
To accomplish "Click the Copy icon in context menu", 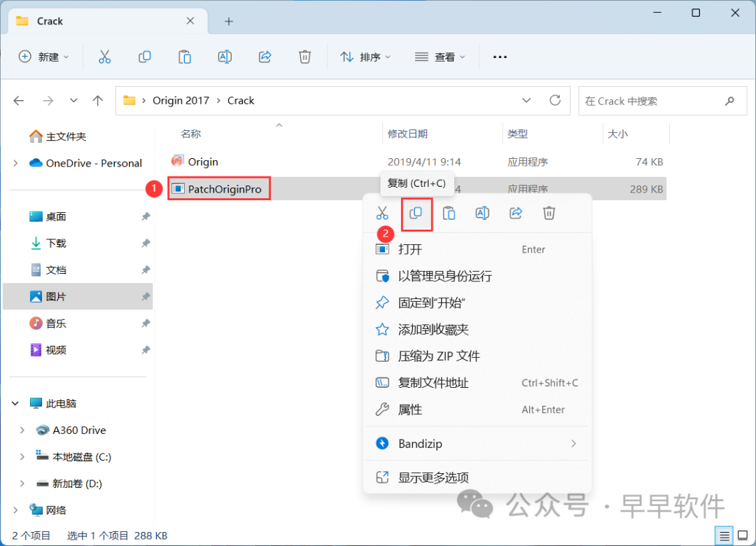I will [x=416, y=213].
